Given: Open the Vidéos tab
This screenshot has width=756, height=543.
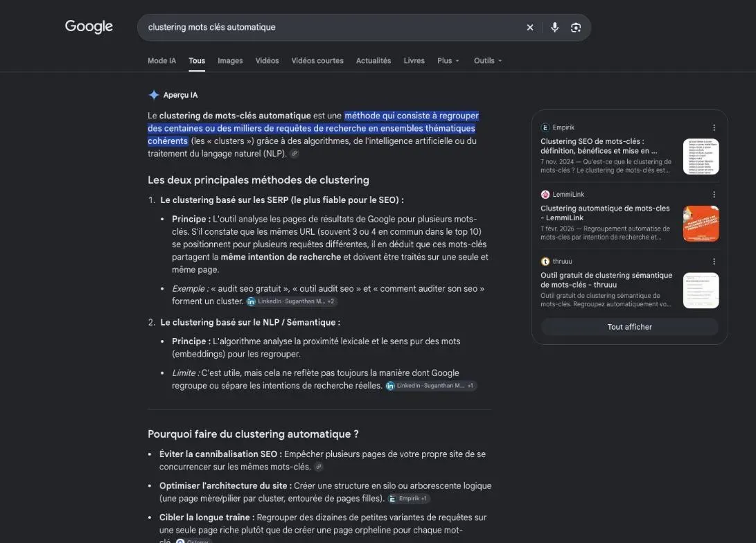Looking at the screenshot, I should click(267, 61).
